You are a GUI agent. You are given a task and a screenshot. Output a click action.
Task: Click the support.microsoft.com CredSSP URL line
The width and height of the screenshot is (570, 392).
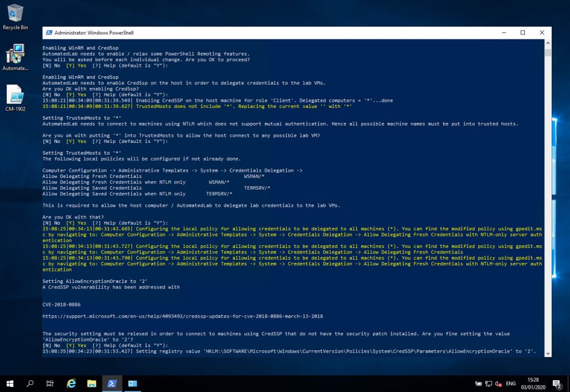coord(183,316)
